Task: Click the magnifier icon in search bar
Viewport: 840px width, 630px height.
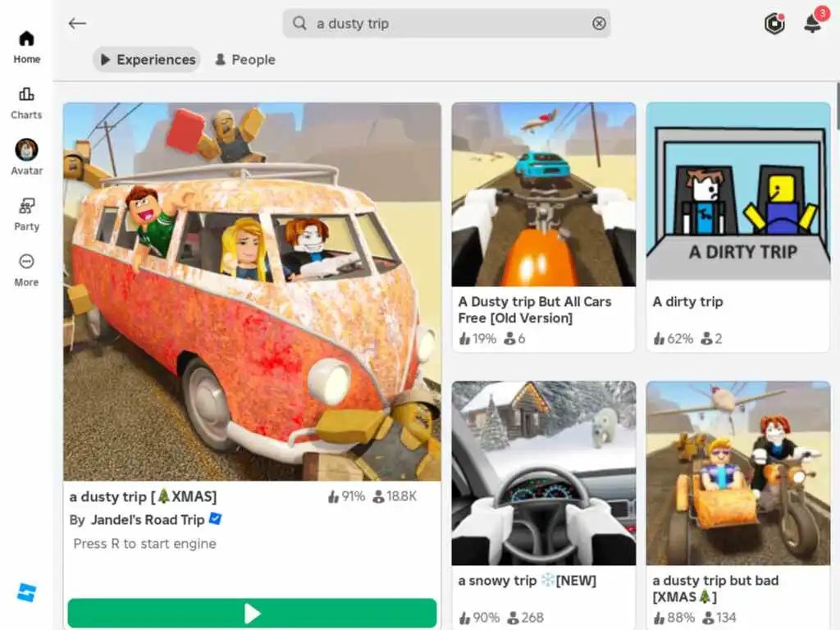Action: (299, 23)
